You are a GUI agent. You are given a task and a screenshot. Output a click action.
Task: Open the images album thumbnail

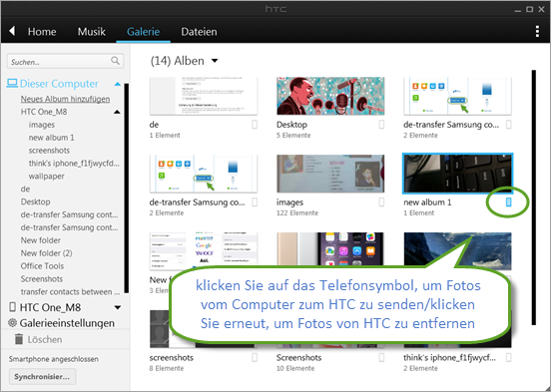click(330, 174)
